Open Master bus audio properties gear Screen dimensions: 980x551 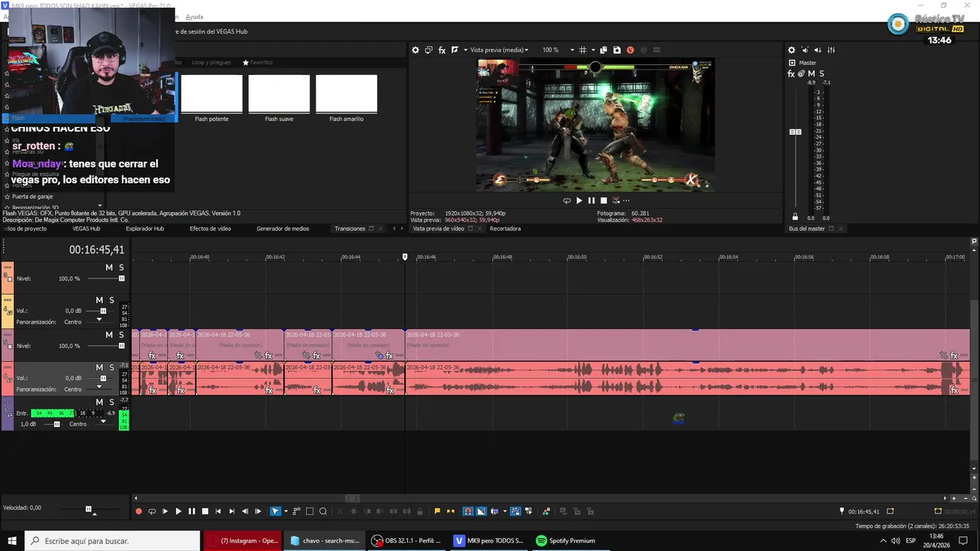792,50
